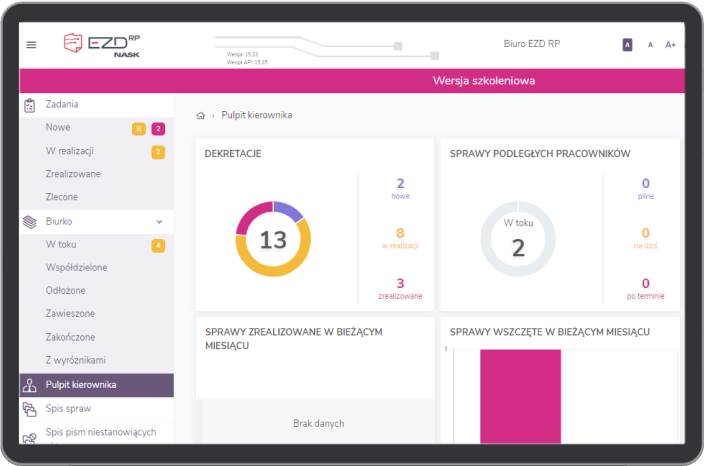Click the hamburger menu icon
This screenshot has width=704, height=466.
click(31, 45)
